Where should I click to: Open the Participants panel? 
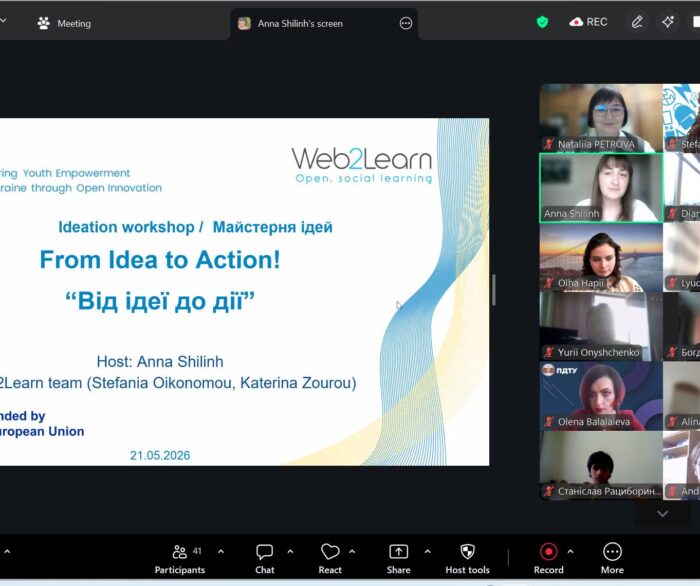(180, 559)
